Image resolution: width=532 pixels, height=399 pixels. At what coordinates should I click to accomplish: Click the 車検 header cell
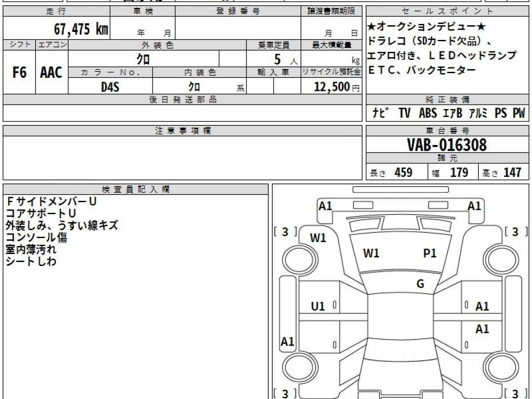[143, 12]
